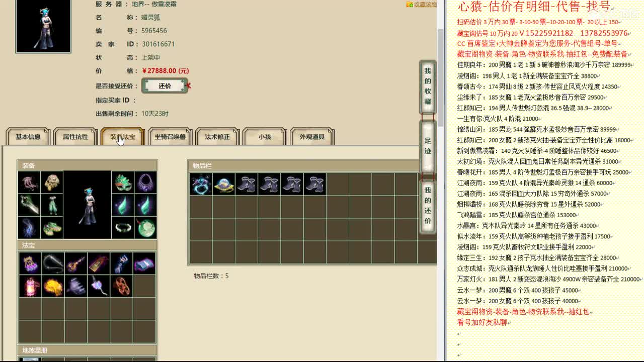Click the 还价 bargain button

tap(165, 86)
